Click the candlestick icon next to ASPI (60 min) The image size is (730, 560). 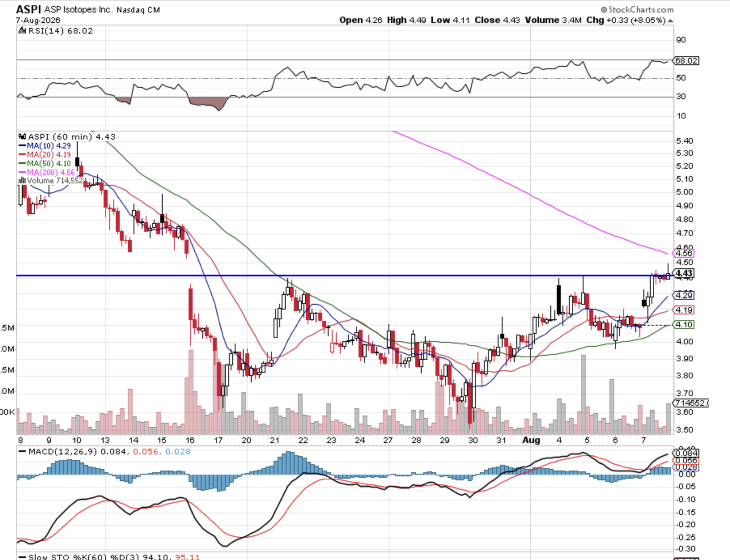pos(22,137)
